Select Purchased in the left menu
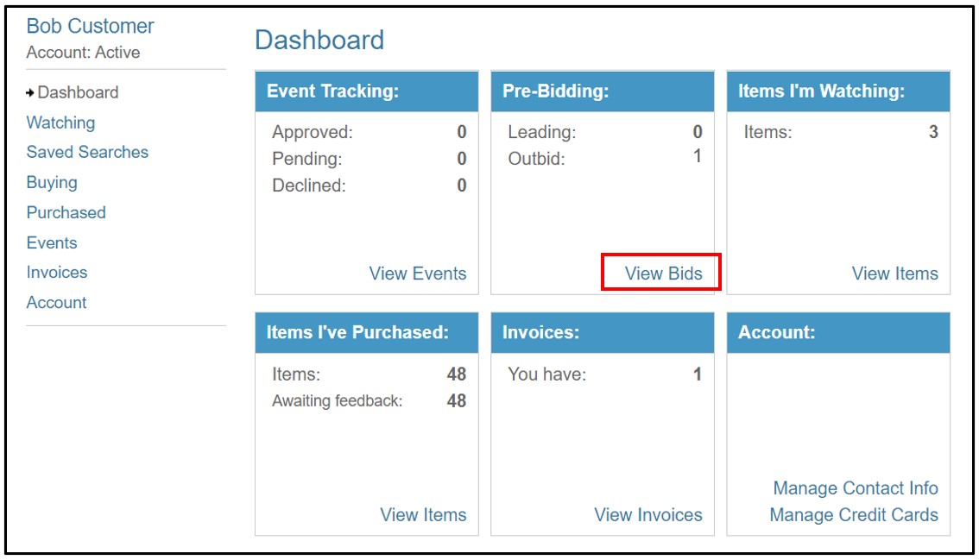Image resolution: width=979 pixels, height=560 pixels. click(x=66, y=213)
